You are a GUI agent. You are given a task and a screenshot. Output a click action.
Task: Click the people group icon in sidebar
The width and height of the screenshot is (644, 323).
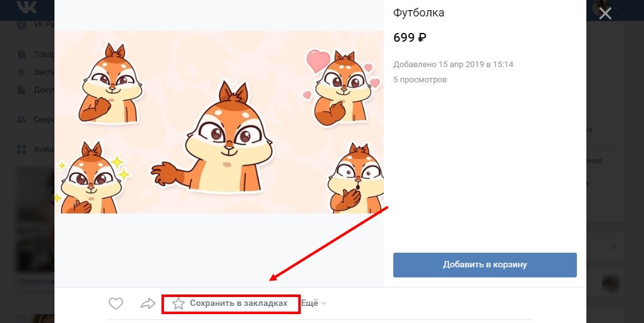point(22,119)
